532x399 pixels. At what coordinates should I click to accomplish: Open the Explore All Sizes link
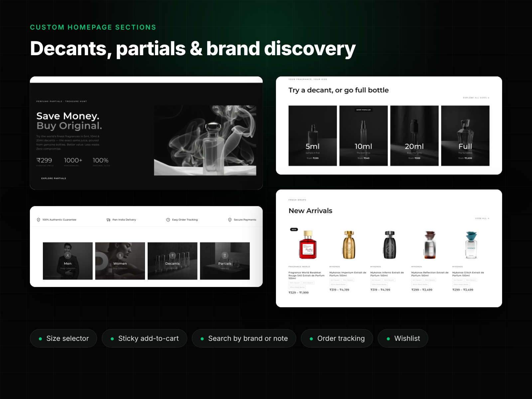(x=476, y=98)
